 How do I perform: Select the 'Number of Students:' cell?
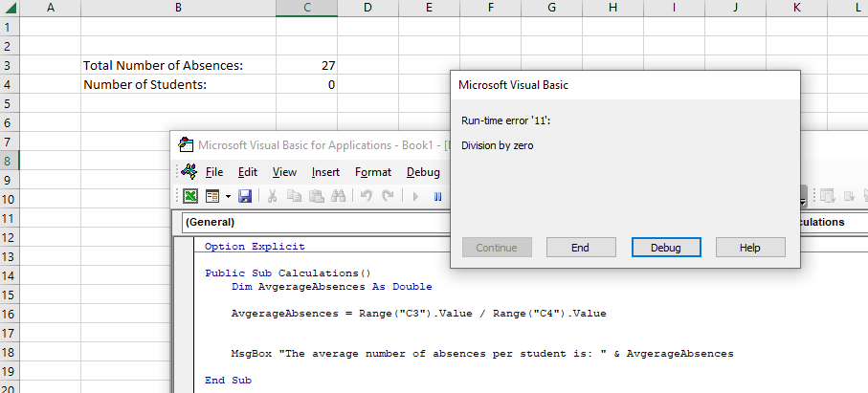178,84
